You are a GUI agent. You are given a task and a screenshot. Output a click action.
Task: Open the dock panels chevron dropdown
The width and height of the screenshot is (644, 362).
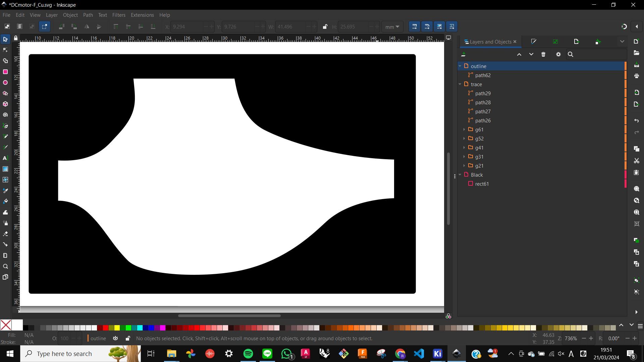click(x=622, y=42)
